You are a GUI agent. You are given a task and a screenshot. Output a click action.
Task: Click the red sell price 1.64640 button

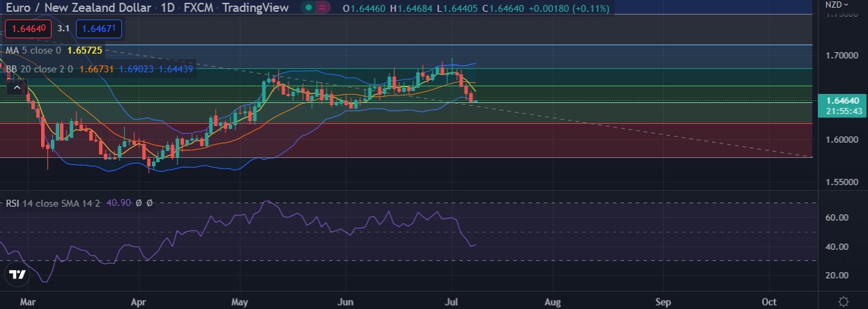pos(27,29)
